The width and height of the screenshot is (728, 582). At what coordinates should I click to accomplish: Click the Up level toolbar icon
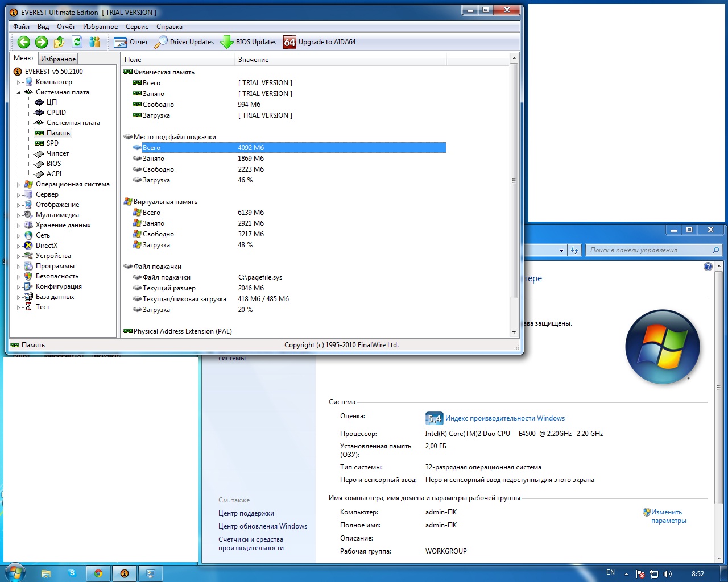tap(60, 41)
